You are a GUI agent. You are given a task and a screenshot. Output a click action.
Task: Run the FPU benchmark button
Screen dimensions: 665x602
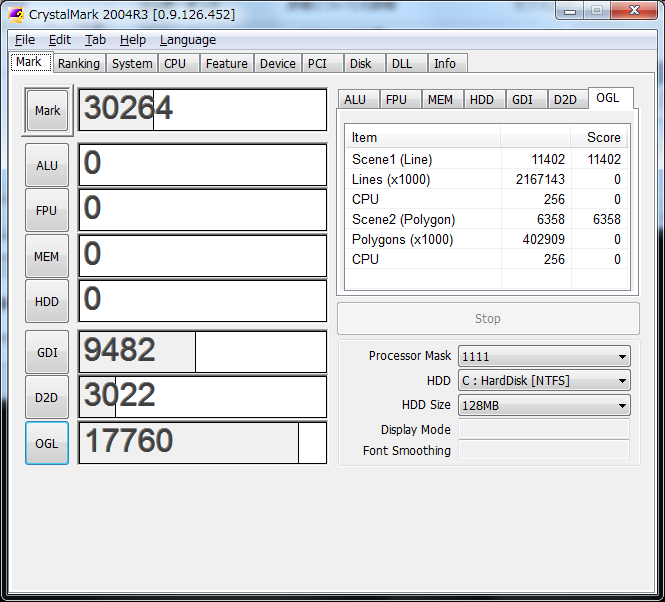pos(47,210)
